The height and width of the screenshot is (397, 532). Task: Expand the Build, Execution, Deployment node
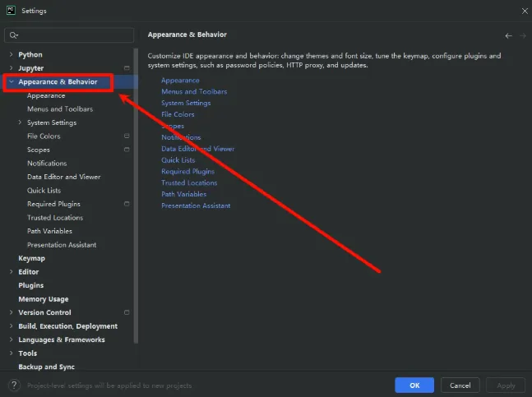click(x=11, y=326)
